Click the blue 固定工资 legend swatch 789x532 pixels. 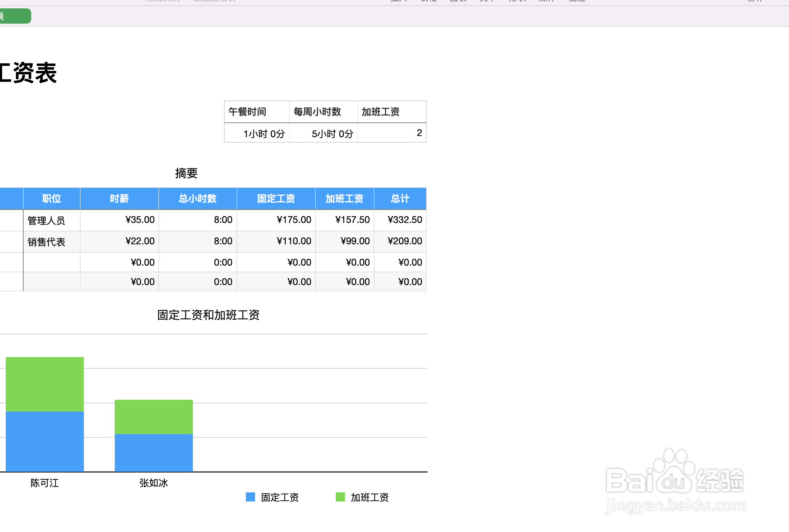[x=250, y=497]
